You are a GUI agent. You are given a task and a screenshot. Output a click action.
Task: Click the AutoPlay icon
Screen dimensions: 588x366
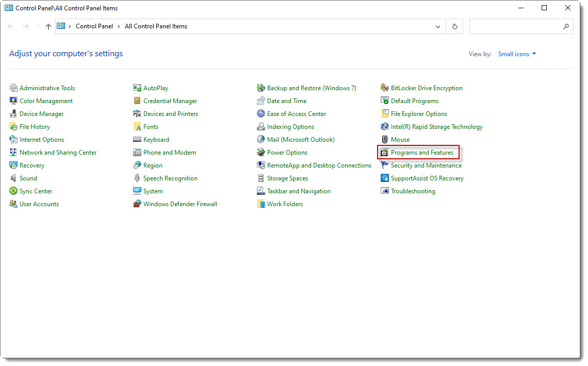pos(137,88)
